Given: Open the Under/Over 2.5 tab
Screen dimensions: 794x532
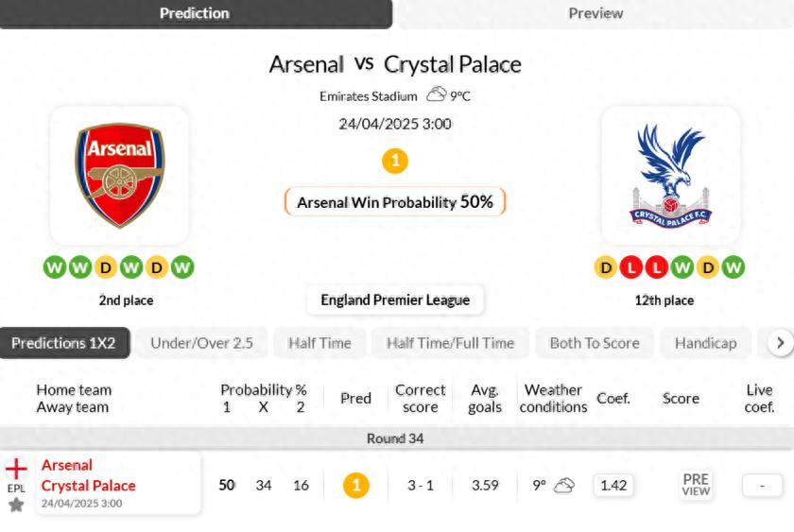Looking at the screenshot, I should click(201, 343).
